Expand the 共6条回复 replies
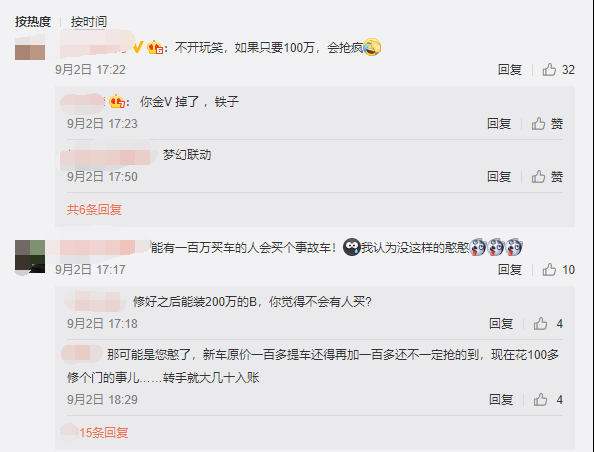Image resolution: width=595 pixels, height=452 pixels. tap(94, 209)
